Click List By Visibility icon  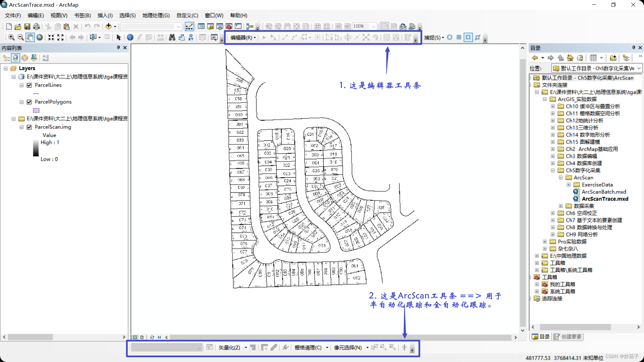tap(25, 58)
